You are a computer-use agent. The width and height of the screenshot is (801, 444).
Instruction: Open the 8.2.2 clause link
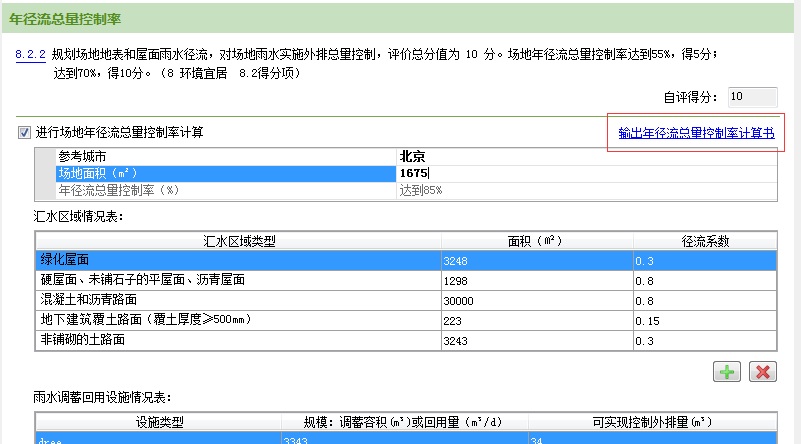point(31,54)
